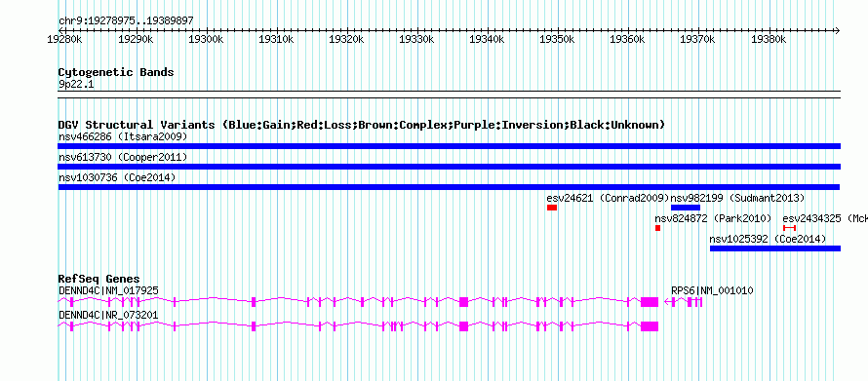The image size is (868, 381).
Task: Click the 19300k ruler tick label
Action: pyautogui.click(x=206, y=40)
